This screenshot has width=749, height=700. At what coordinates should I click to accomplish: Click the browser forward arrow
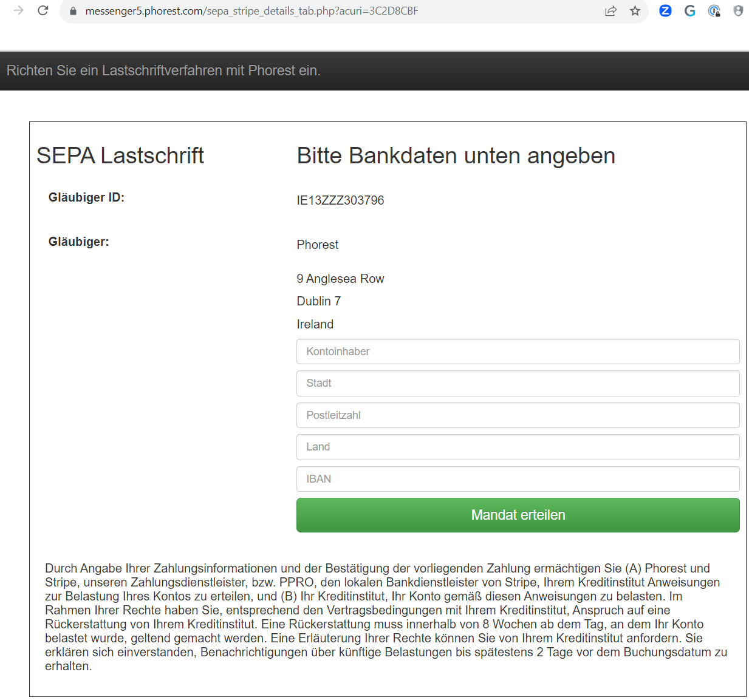point(18,10)
